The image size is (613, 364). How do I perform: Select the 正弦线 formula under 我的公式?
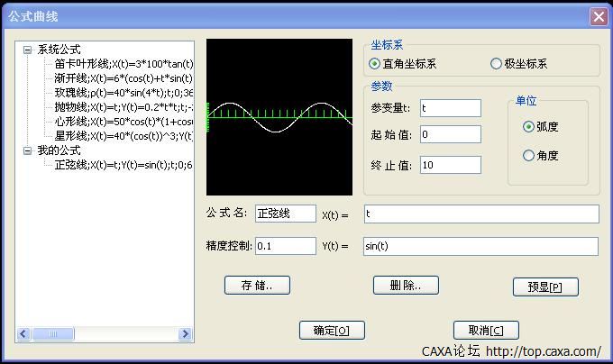tap(124, 165)
